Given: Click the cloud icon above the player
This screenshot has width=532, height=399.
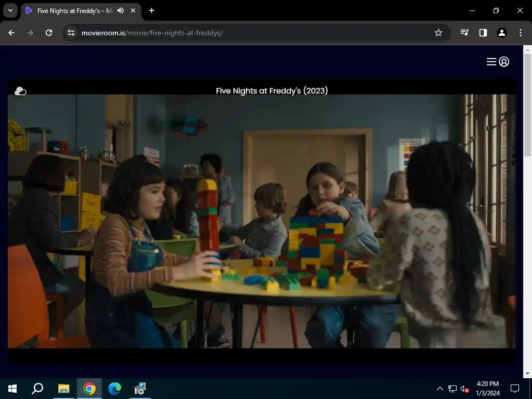Looking at the screenshot, I should pyautogui.click(x=20, y=91).
